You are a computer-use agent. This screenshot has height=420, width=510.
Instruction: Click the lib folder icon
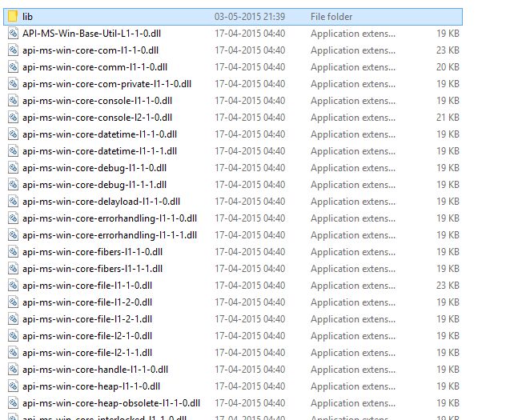pos(13,17)
